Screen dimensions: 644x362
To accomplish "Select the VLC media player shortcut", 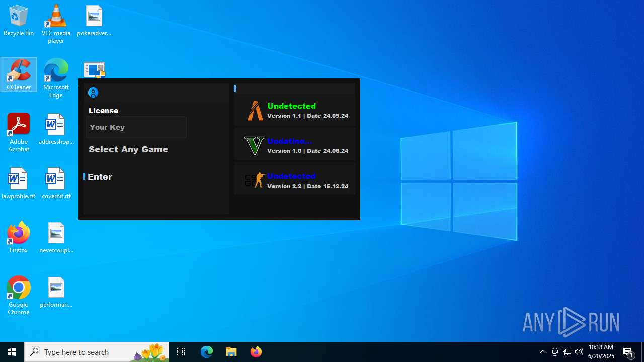I will [x=56, y=24].
